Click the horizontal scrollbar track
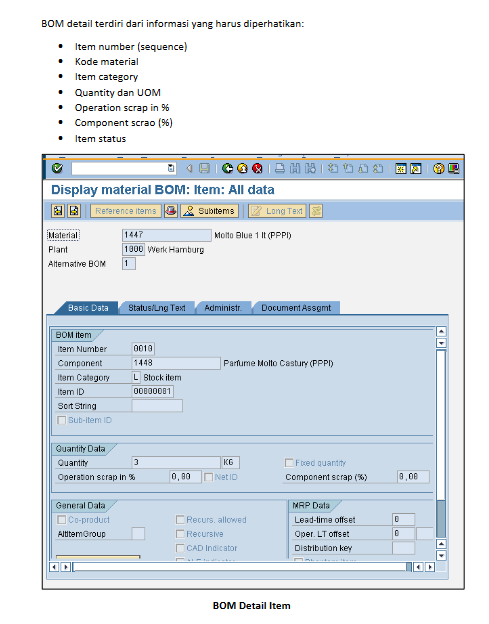This screenshot has height=624, width=489. (x=240, y=567)
